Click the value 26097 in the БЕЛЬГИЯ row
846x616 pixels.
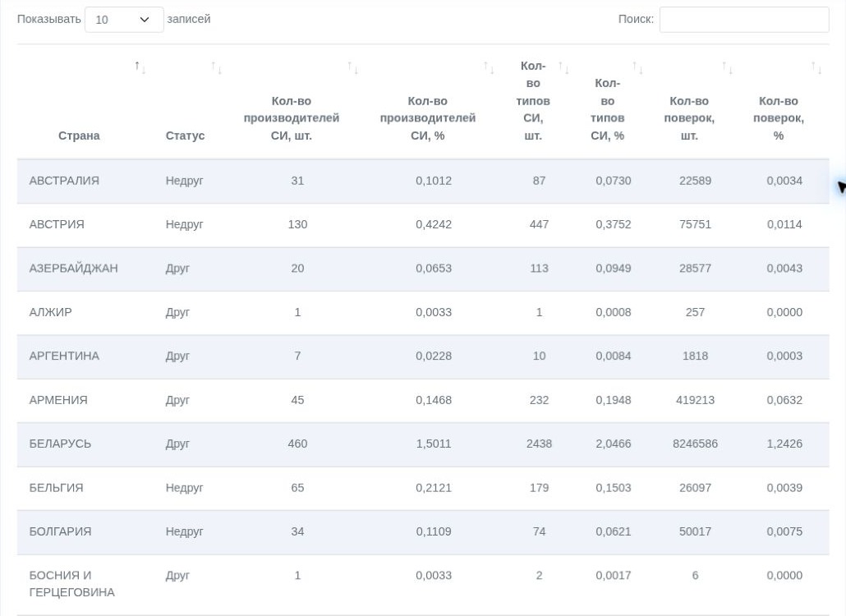(x=695, y=488)
